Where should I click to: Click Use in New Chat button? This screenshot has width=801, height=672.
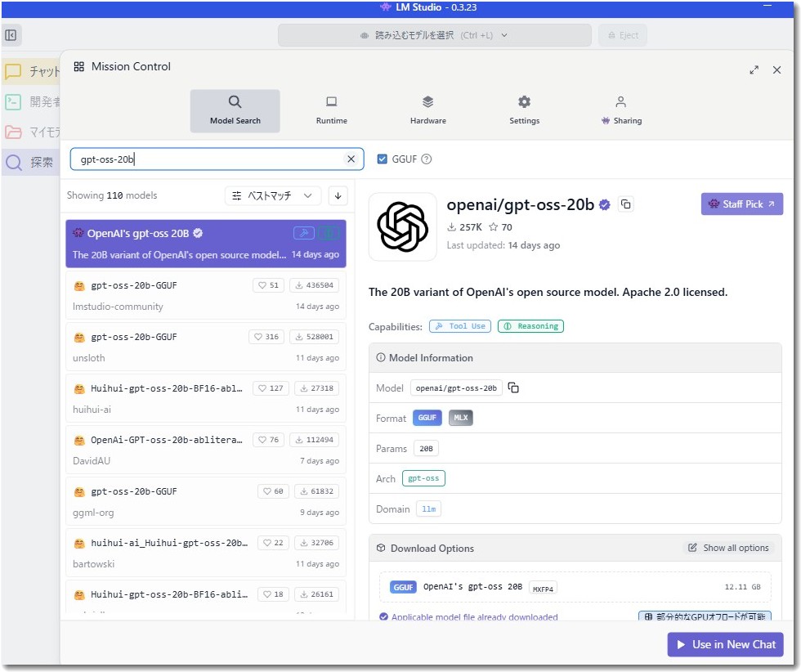tap(726, 645)
